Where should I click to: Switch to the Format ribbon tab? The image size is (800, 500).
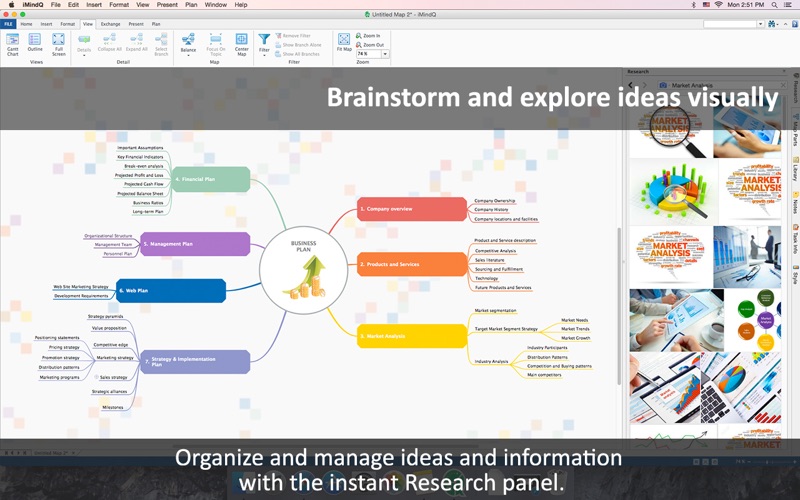(x=67, y=24)
